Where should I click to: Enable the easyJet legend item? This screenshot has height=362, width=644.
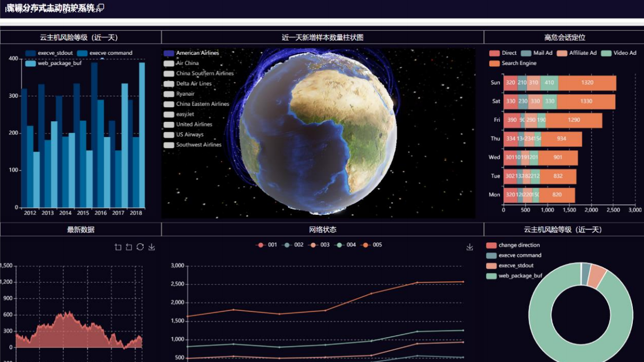(179, 114)
